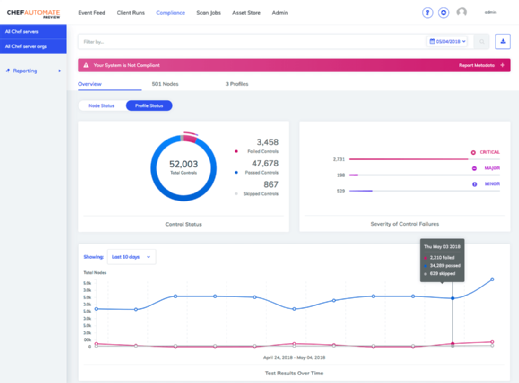Click the admin username label

(490, 12)
